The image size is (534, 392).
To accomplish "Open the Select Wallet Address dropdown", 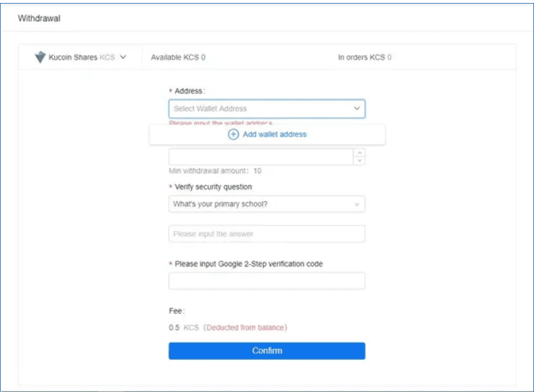I will (260, 109).
